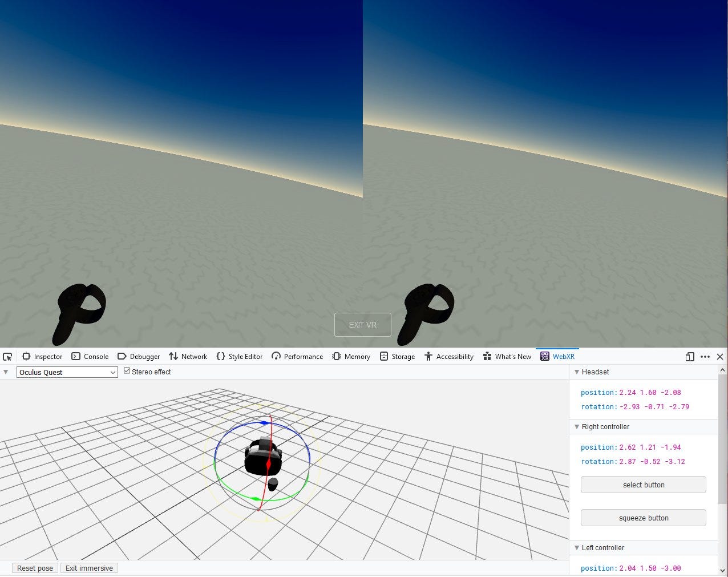The height and width of the screenshot is (577, 728).
Task: Open the Console panel icon
Action: [x=76, y=356]
